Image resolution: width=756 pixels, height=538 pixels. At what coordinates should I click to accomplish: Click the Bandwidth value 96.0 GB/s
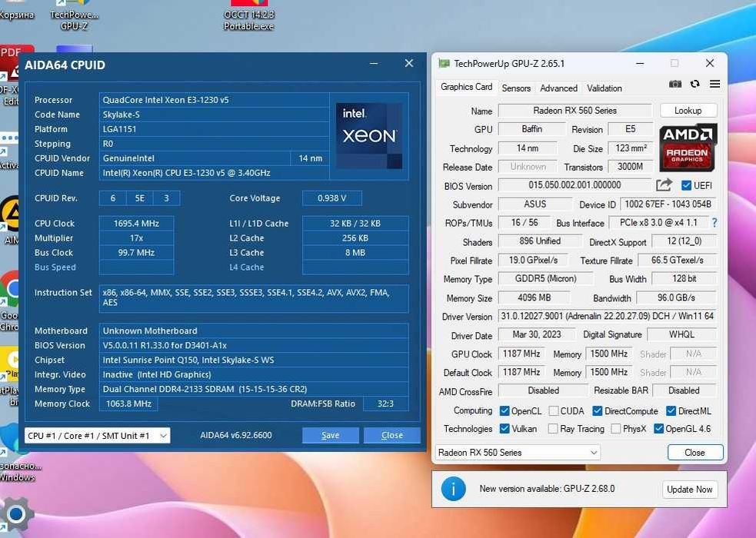point(677,297)
